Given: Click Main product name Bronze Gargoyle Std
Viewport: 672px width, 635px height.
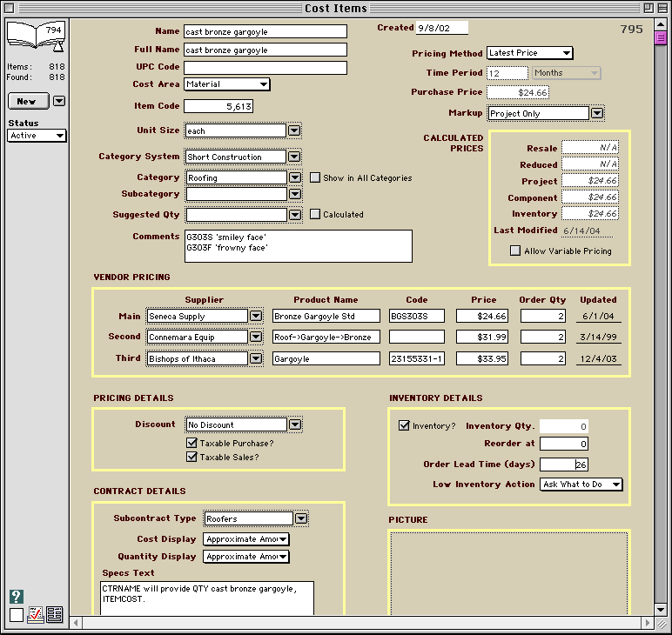Looking at the screenshot, I should tap(326, 316).
